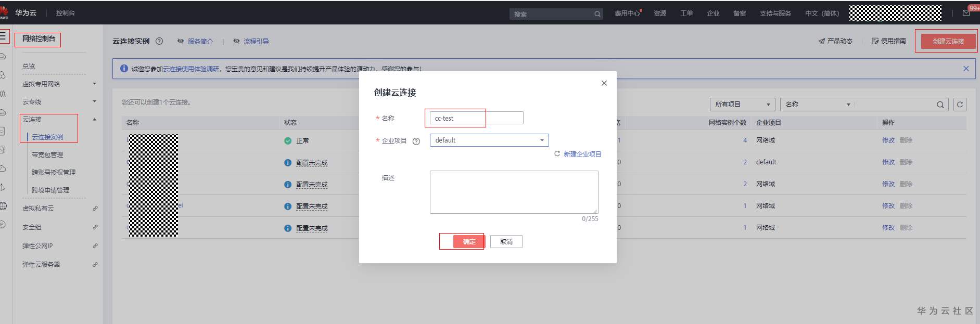This screenshot has width=980, height=324.
Task: Click the 确定 button in the dialog
Action: [469, 242]
